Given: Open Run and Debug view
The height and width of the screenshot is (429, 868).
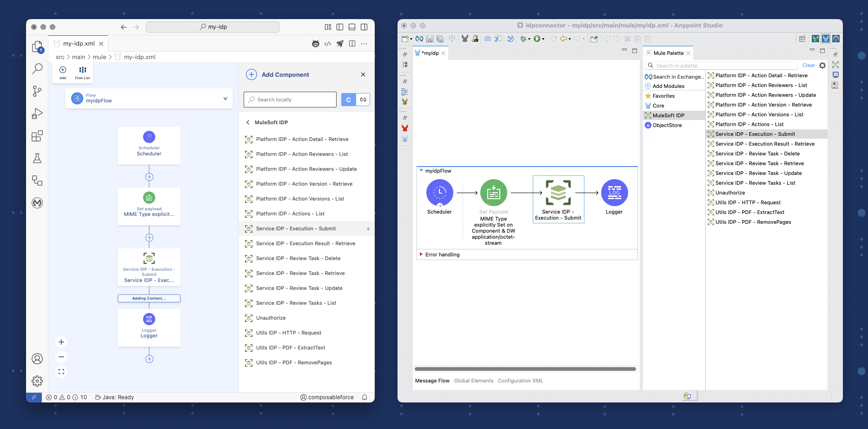Looking at the screenshot, I should click(37, 114).
